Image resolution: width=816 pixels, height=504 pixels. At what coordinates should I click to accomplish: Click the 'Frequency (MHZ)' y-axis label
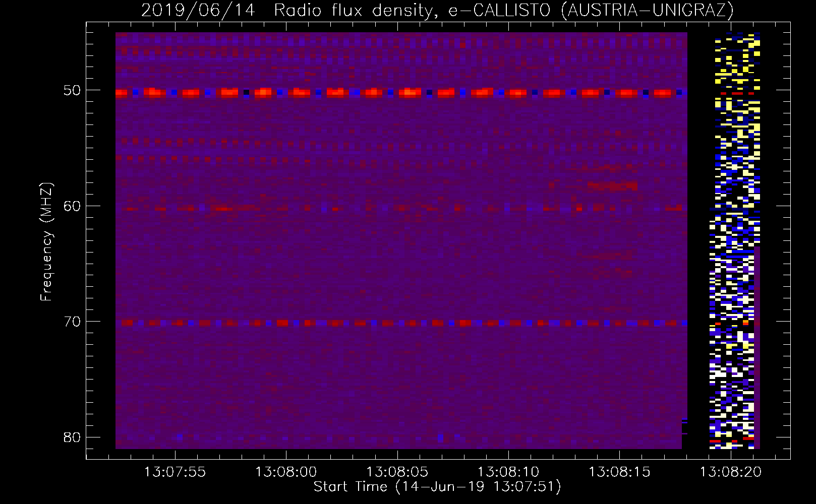(46, 242)
